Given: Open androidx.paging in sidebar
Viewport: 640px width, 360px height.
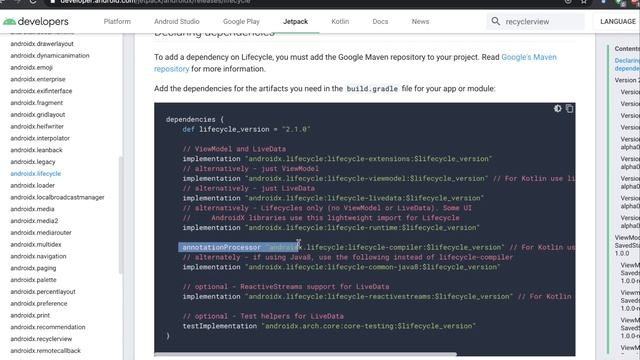Looking at the screenshot, I should pos(33,269).
